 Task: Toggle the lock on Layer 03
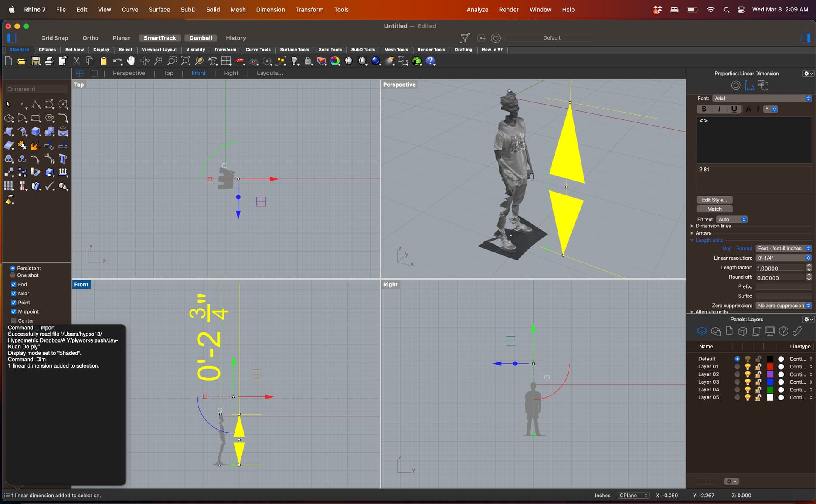758,382
